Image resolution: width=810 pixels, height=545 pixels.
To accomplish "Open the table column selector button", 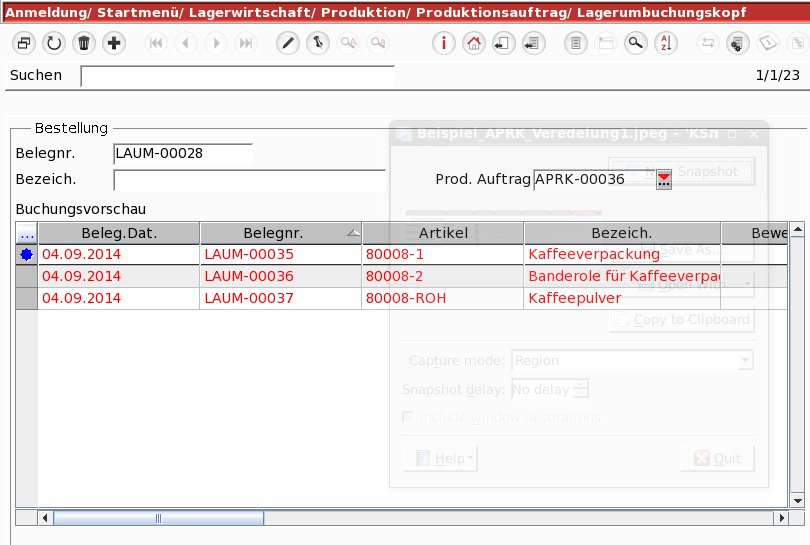I will point(27,233).
